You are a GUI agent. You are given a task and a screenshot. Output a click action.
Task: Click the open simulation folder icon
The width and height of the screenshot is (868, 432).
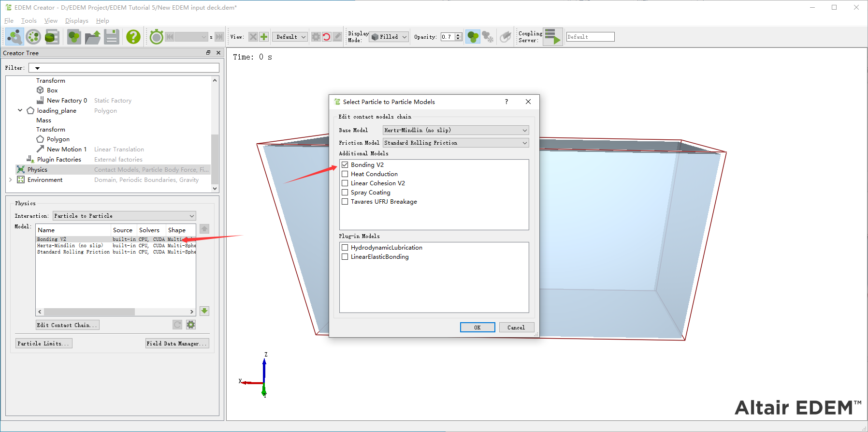point(92,37)
